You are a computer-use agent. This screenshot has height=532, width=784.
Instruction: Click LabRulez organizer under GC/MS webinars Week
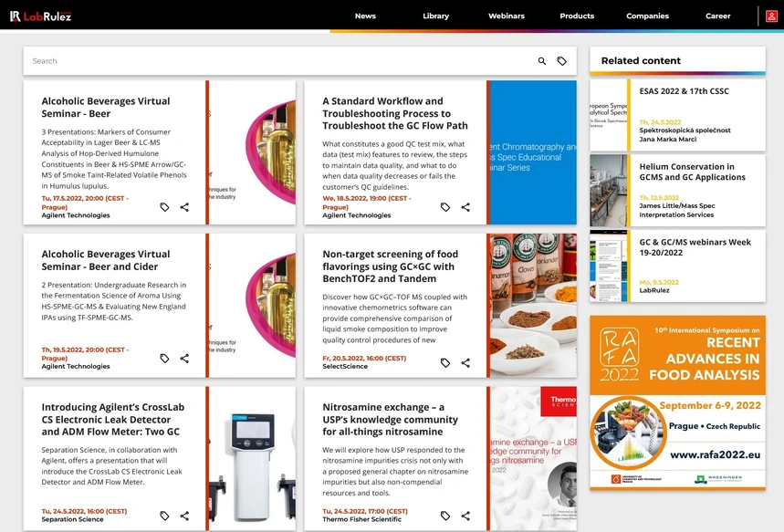[654, 290]
